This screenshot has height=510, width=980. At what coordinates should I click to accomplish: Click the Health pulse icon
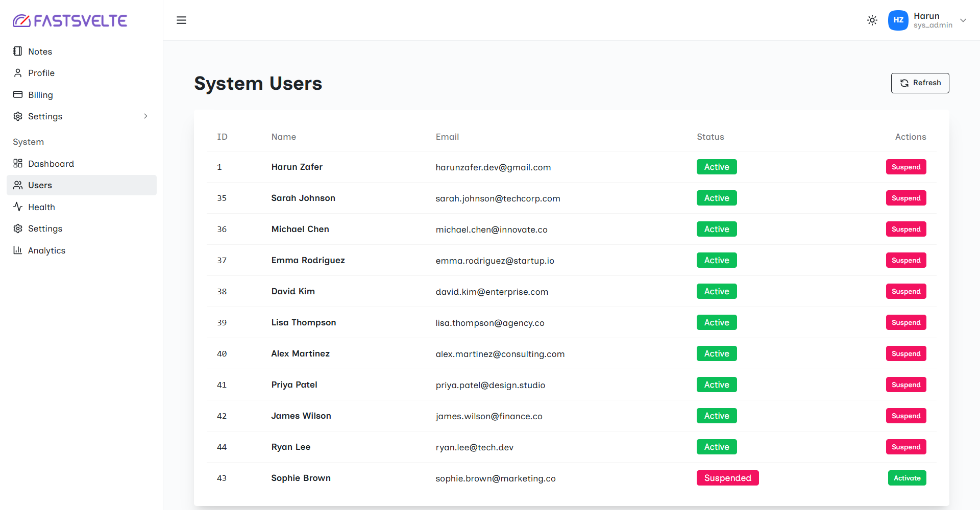[x=18, y=207]
